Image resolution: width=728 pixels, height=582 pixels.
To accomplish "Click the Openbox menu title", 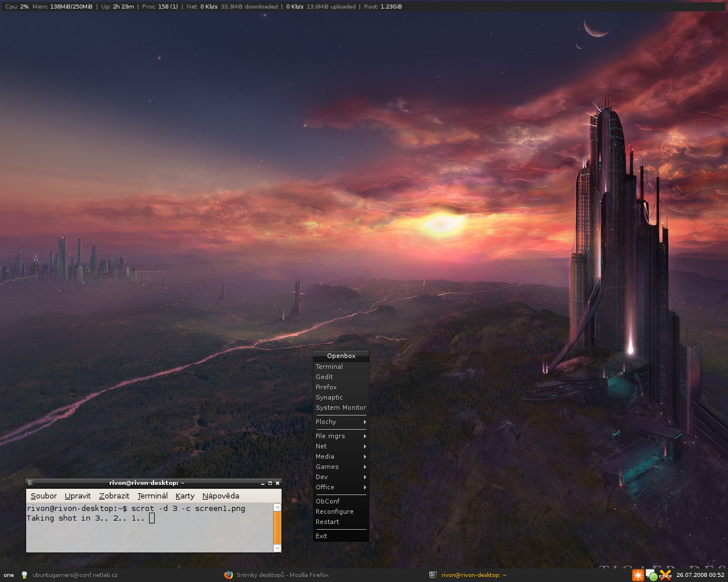I will pos(341,356).
